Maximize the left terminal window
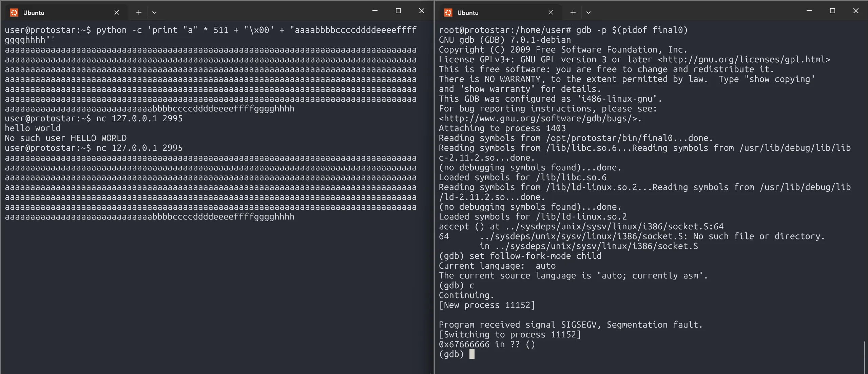 [x=398, y=11]
